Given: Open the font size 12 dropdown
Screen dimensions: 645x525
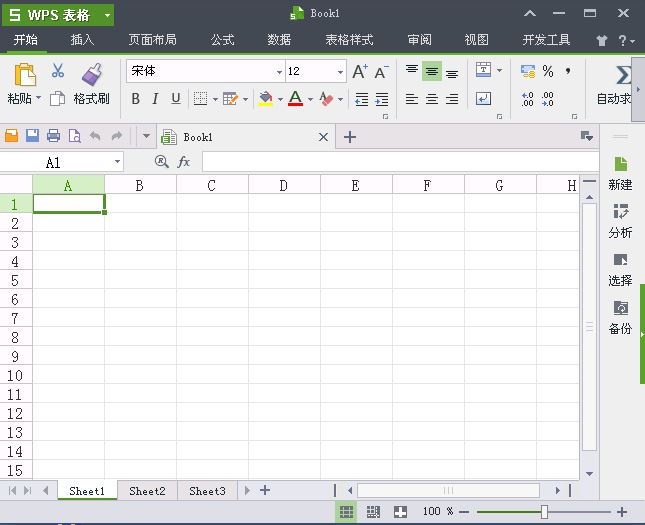Looking at the screenshot, I should click(x=341, y=72).
